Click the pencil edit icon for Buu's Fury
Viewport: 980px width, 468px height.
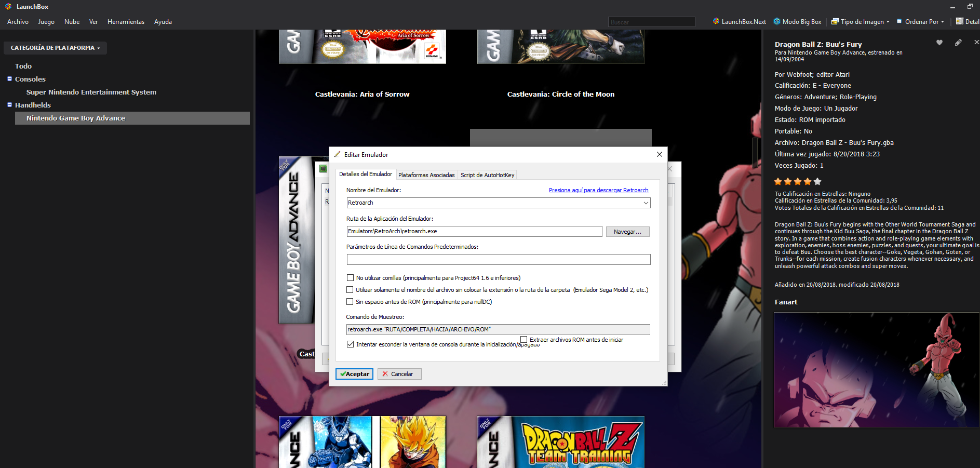tap(958, 43)
